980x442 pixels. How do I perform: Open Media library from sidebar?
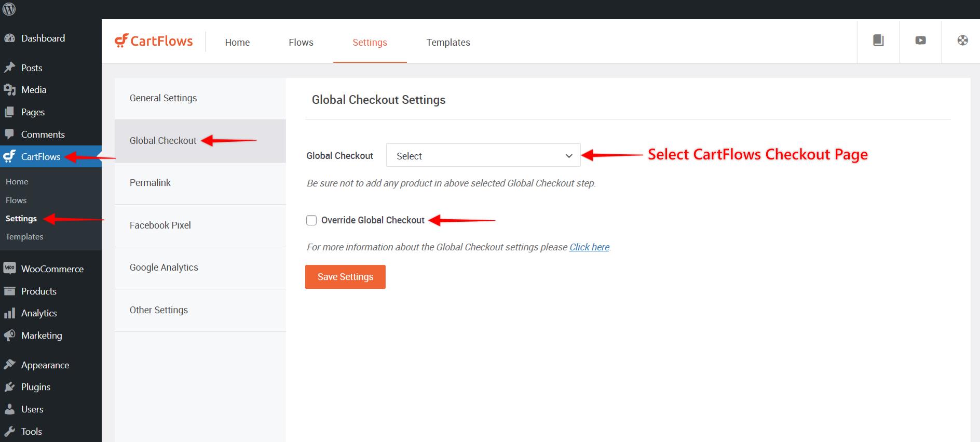point(34,90)
